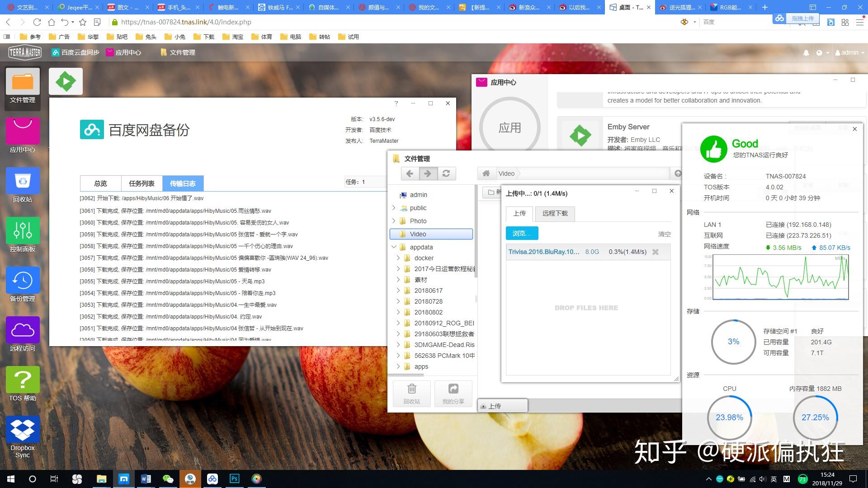Click 清空 to clear upload list

(x=664, y=234)
